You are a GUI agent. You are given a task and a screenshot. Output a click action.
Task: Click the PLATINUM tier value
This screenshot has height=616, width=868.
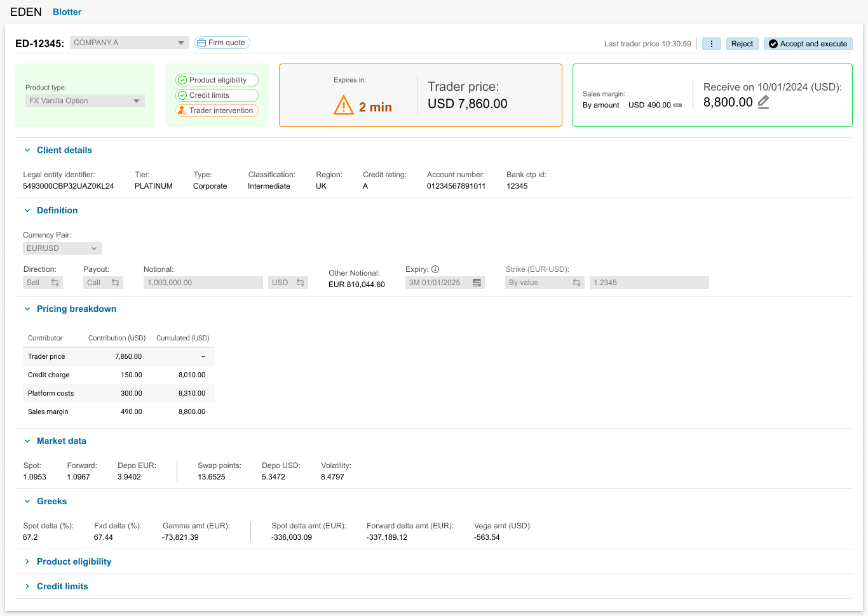pos(154,186)
